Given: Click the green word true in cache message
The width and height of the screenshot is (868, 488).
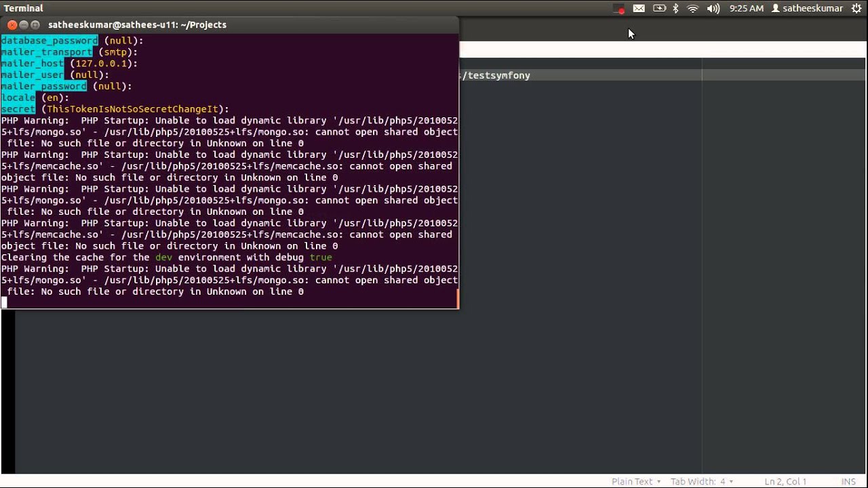Looking at the screenshot, I should 321,258.
